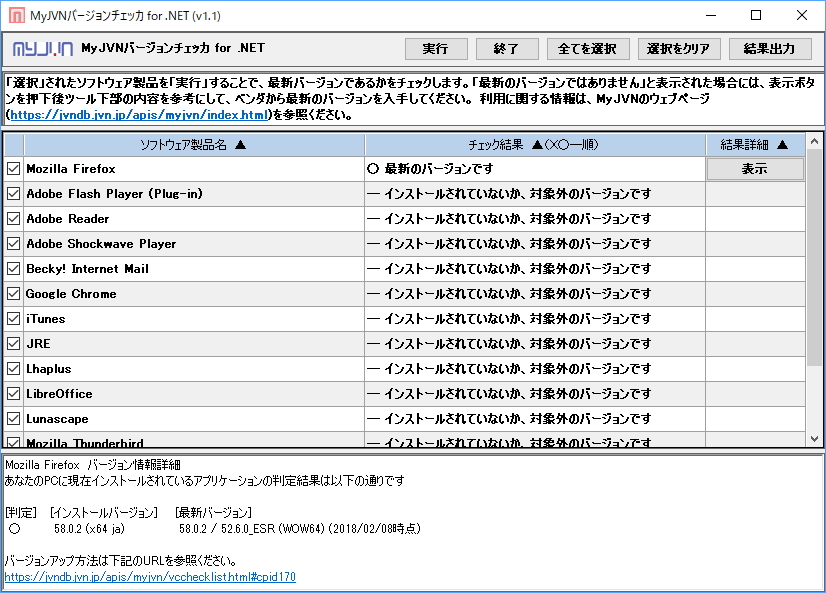Click 全てを選択 to select all products
Image resolution: width=826 pixels, height=593 pixels.
[586, 47]
